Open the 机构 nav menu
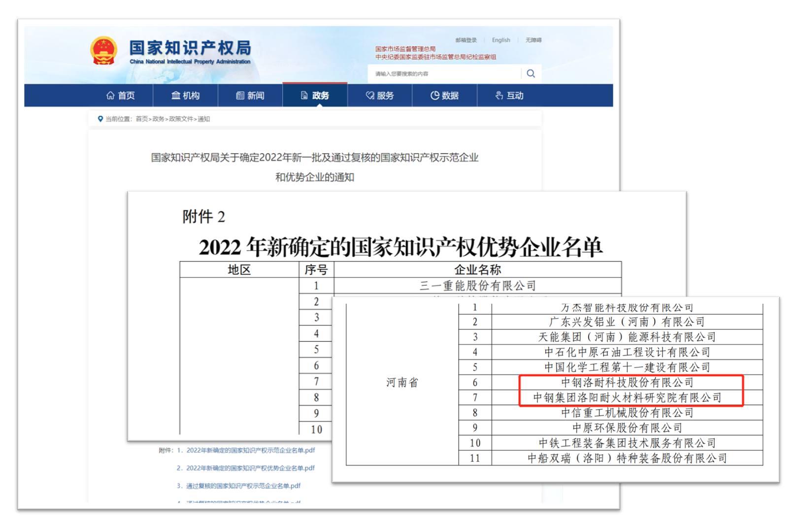The height and width of the screenshot is (532, 800). [185, 96]
